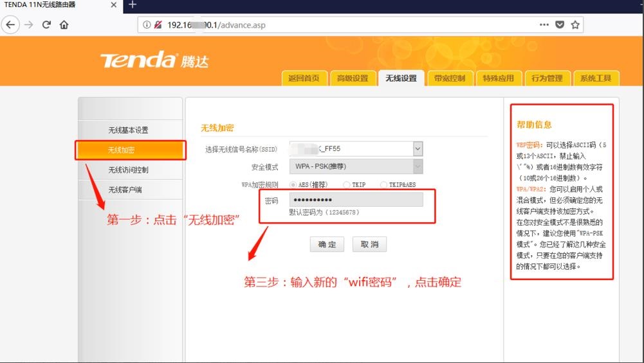Click the browser back arrow button
This screenshot has width=644, height=363.
tap(10, 24)
